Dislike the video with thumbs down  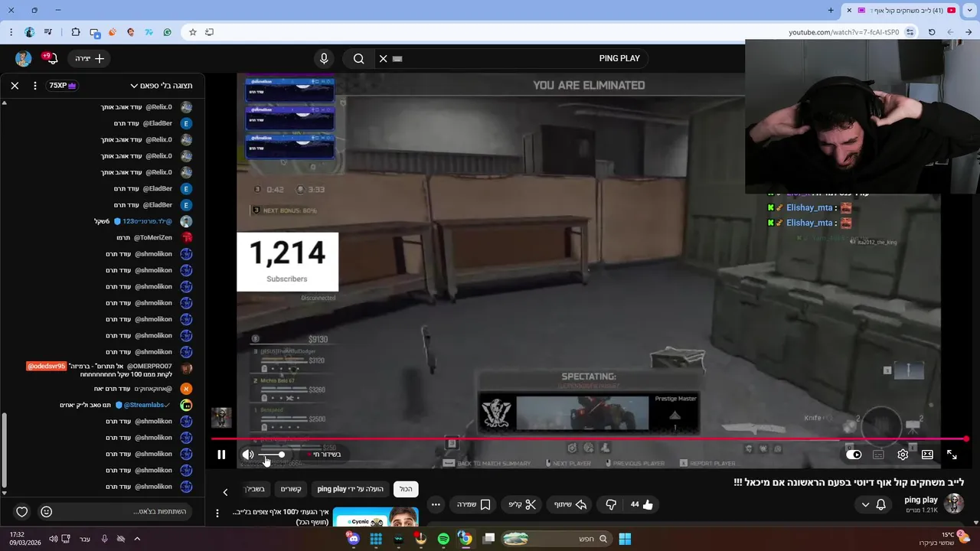click(x=611, y=504)
